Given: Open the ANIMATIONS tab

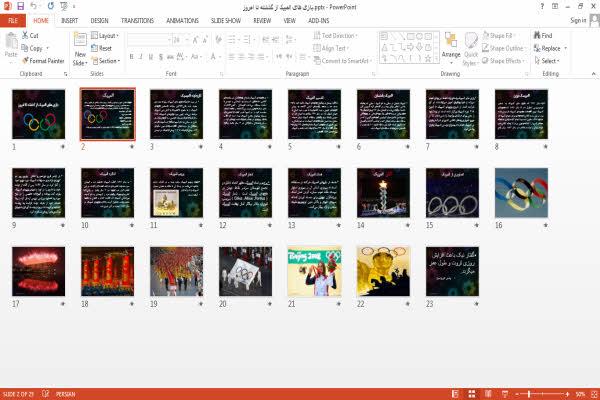Looking at the screenshot, I should [x=182, y=21].
